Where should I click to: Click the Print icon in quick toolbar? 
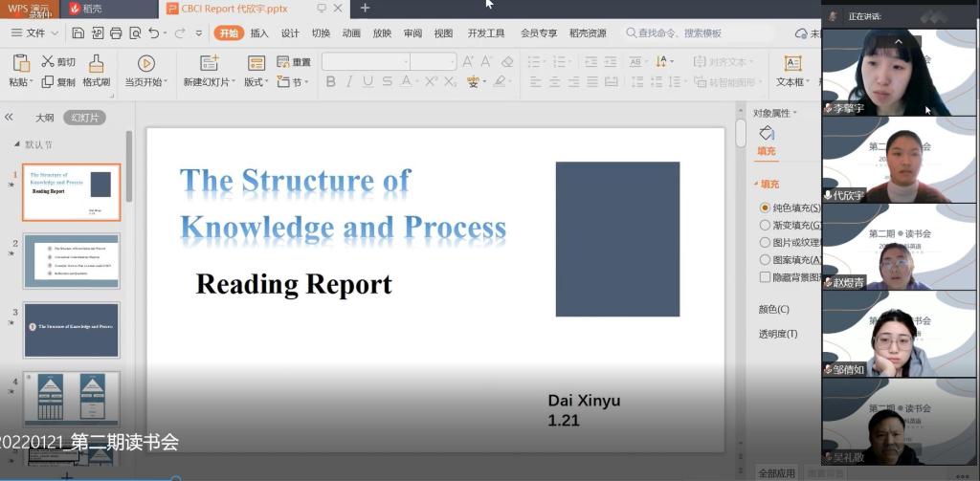coord(116,33)
